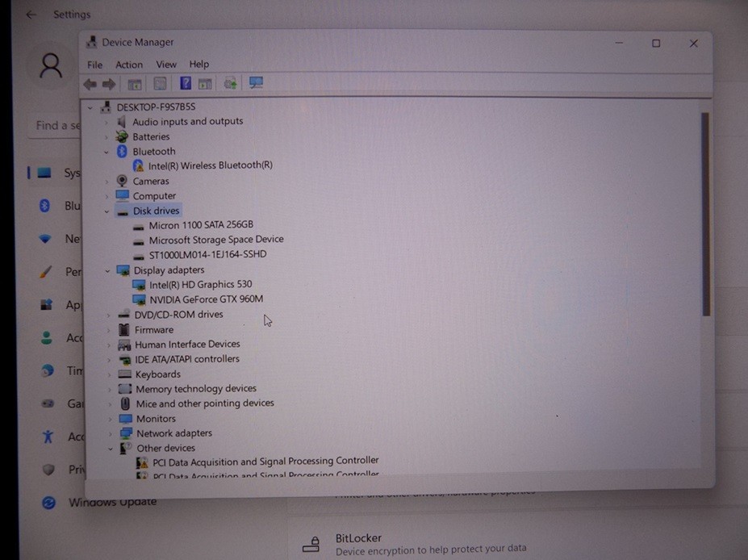Select first PCI Data Acquisition and Signal Processing Controller

(265, 462)
